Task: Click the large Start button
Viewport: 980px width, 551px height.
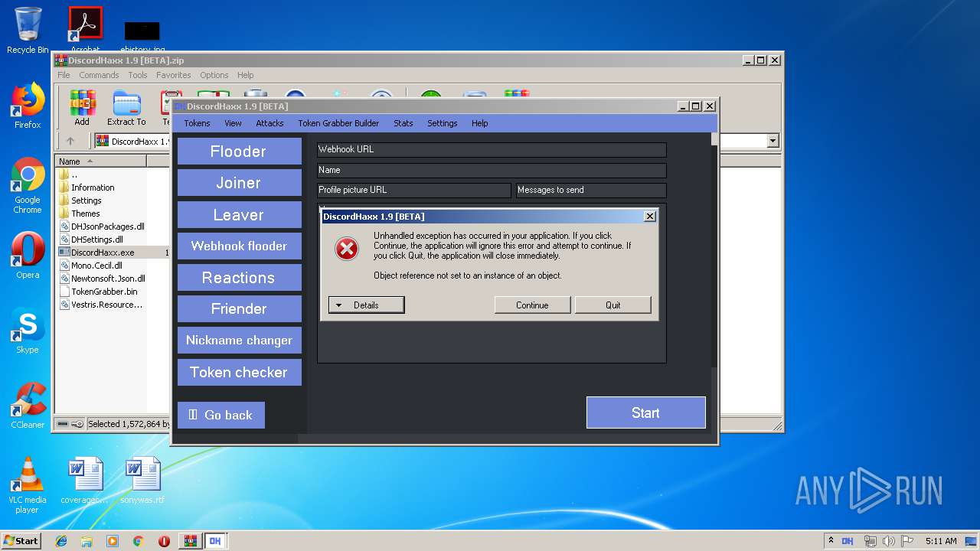Action: pos(645,412)
